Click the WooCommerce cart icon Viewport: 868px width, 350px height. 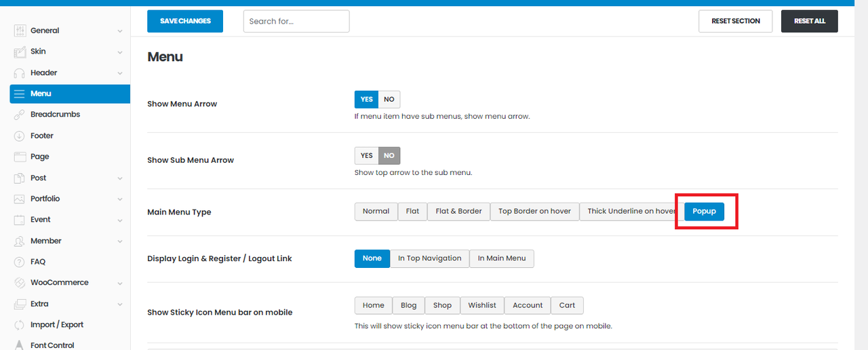(x=19, y=283)
